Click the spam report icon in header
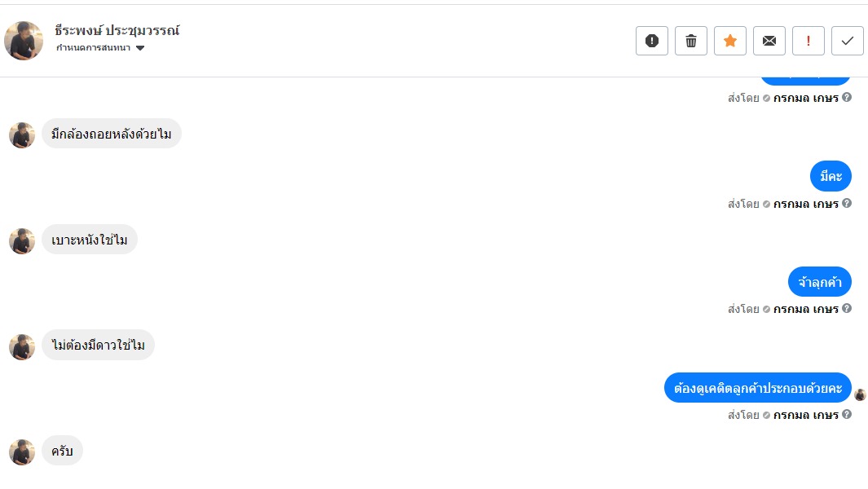Image resolution: width=868 pixels, height=489 pixels. pos(652,41)
